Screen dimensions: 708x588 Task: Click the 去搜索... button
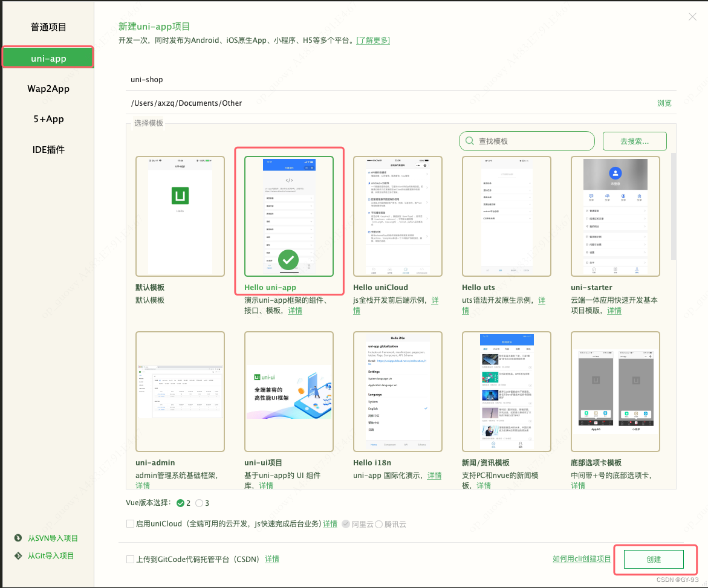(634, 141)
